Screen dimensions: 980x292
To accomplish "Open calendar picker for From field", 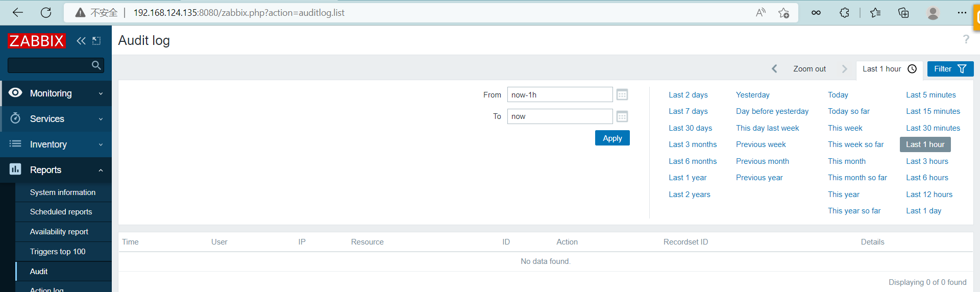I will (x=622, y=95).
